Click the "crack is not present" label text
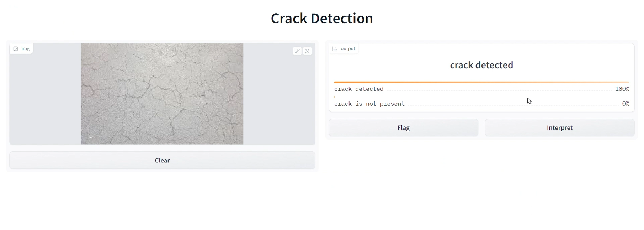 pyautogui.click(x=369, y=104)
